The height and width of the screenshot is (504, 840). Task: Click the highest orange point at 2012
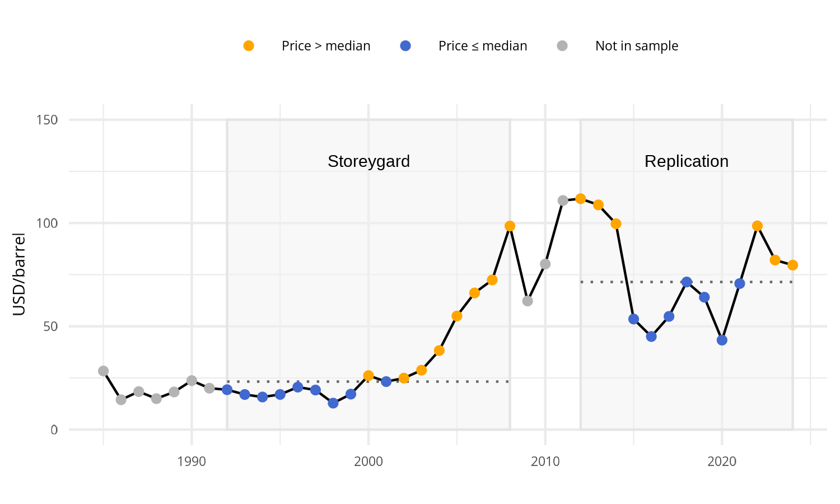pyautogui.click(x=581, y=199)
